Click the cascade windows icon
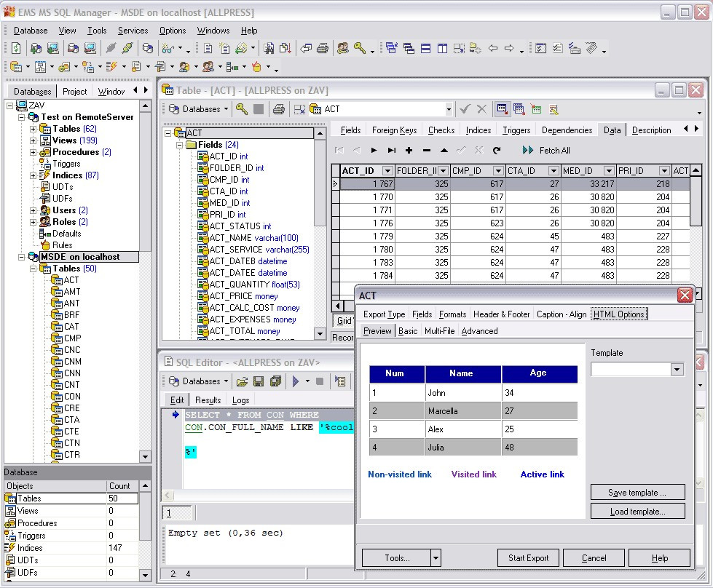This screenshot has height=588, width=713. point(409,48)
